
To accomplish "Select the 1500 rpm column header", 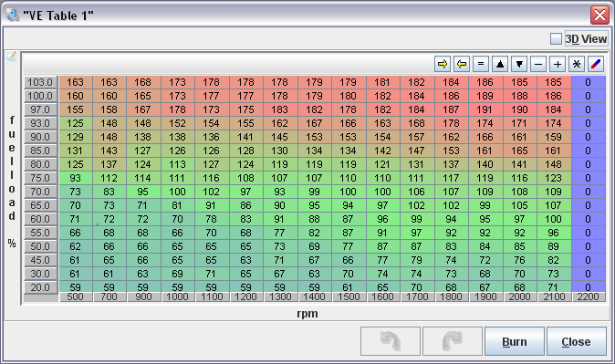I will (349, 296).
